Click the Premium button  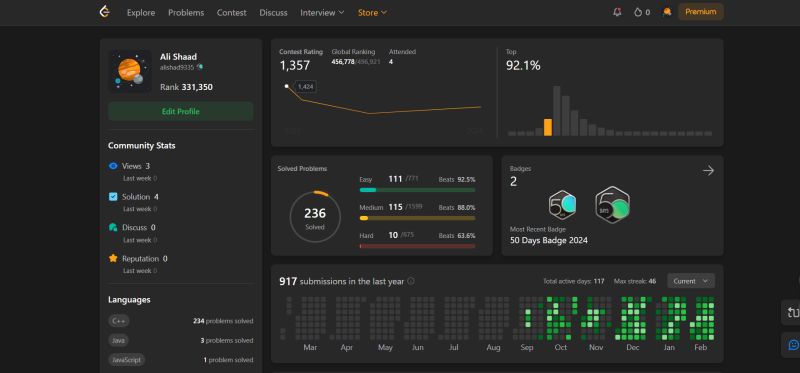701,12
